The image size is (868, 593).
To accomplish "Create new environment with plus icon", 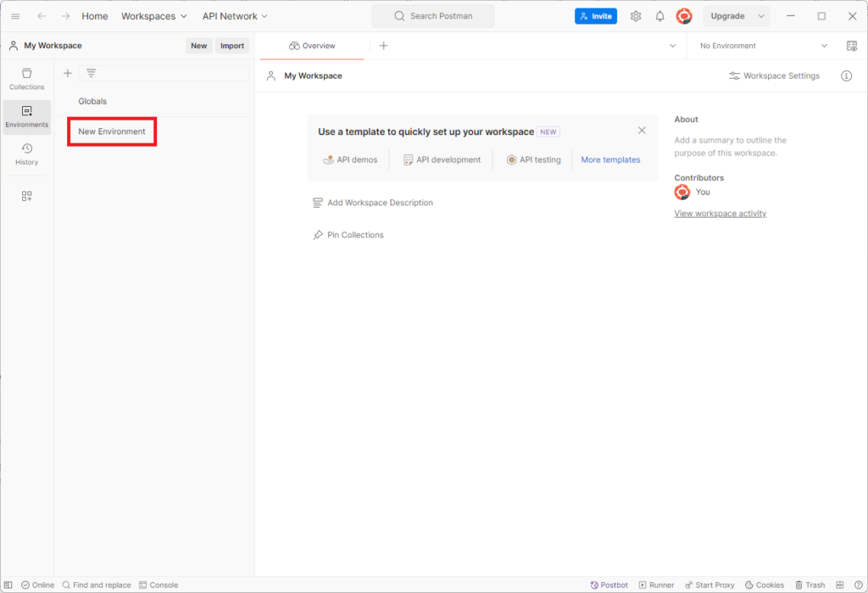I will 68,73.
